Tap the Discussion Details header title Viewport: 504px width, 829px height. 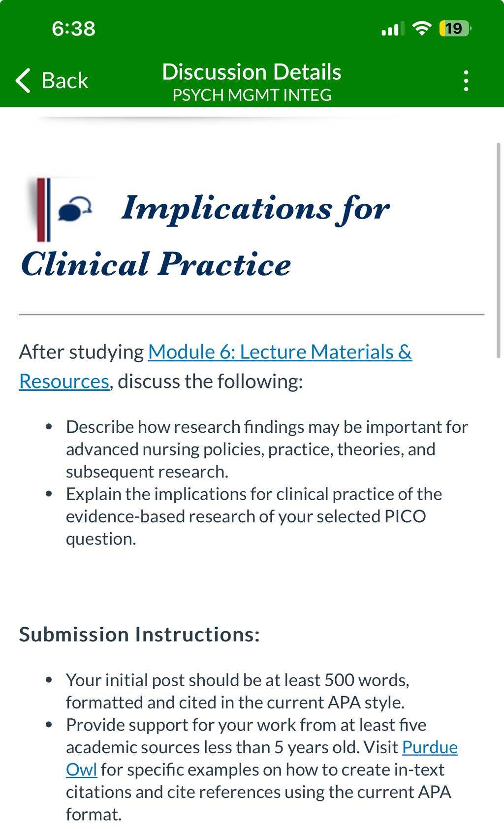tap(252, 72)
